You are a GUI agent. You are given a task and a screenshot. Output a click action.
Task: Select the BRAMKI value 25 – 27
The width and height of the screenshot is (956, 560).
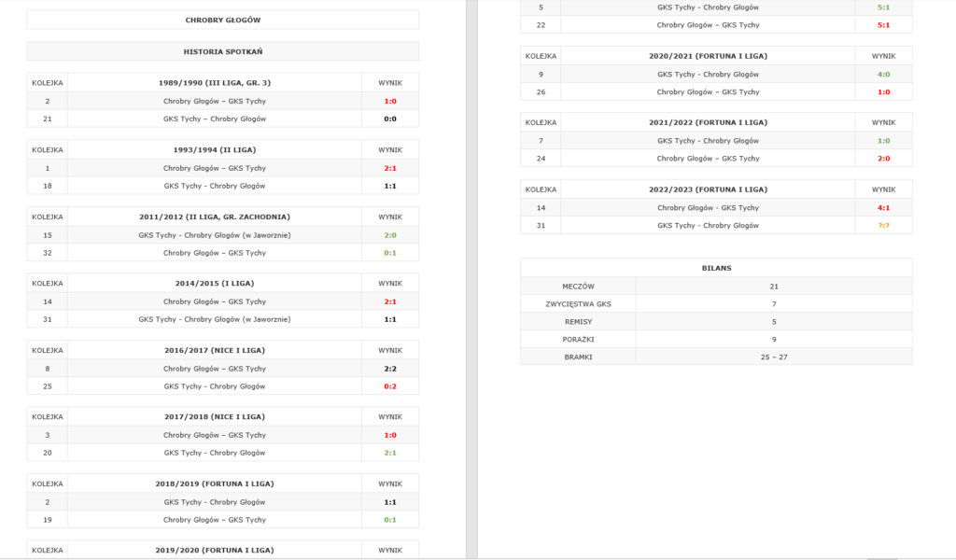click(x=774, y=357)
